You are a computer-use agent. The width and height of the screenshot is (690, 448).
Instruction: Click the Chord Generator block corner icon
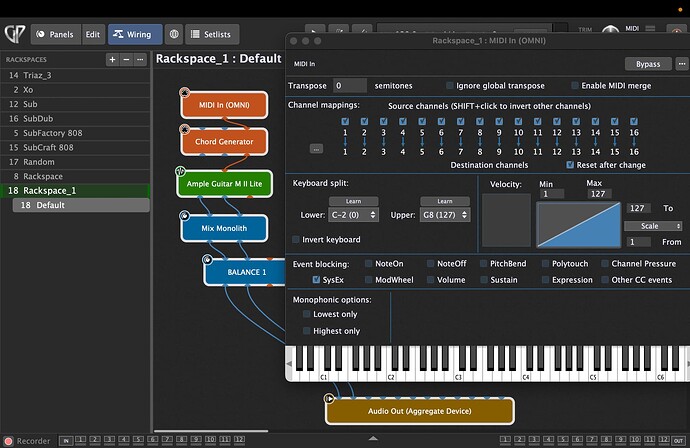pyautogui.click(x=184, y=129)
